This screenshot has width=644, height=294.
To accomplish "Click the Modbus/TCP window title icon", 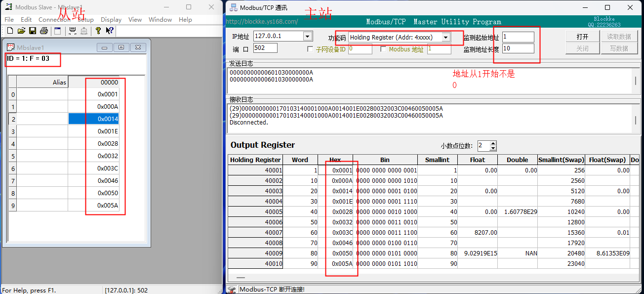I will pyautogui.click(x=234, y=7).
